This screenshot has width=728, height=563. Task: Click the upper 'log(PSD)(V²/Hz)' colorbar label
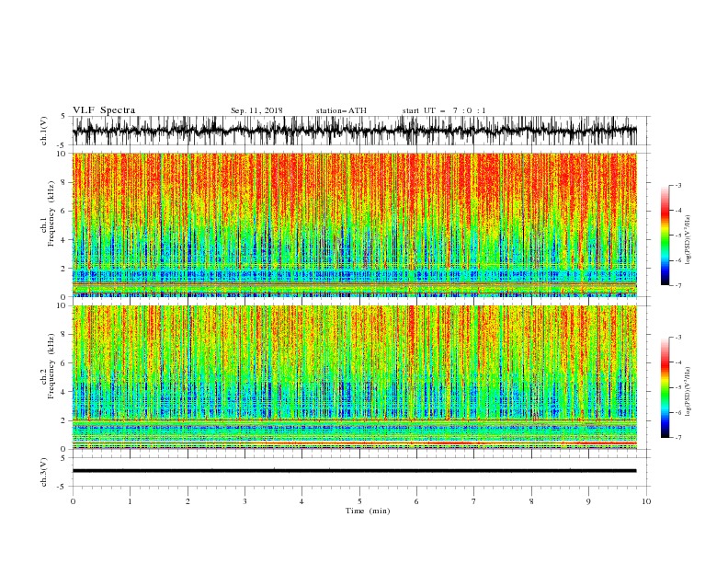(x=688, y=241)
